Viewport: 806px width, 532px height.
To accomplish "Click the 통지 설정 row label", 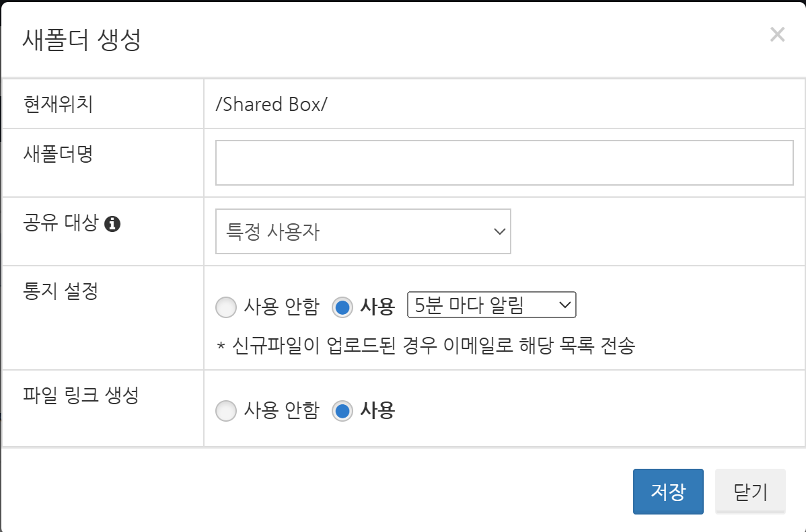I will point(61,291).
